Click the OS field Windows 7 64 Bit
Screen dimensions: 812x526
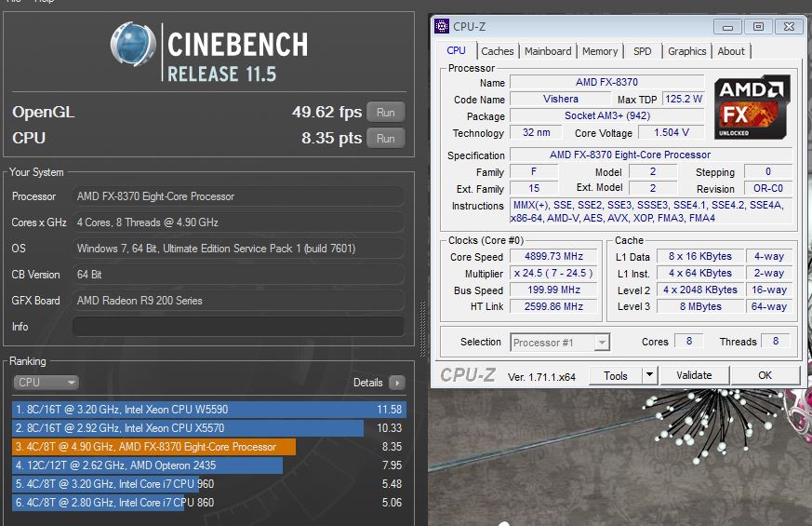tap(238, 249)
